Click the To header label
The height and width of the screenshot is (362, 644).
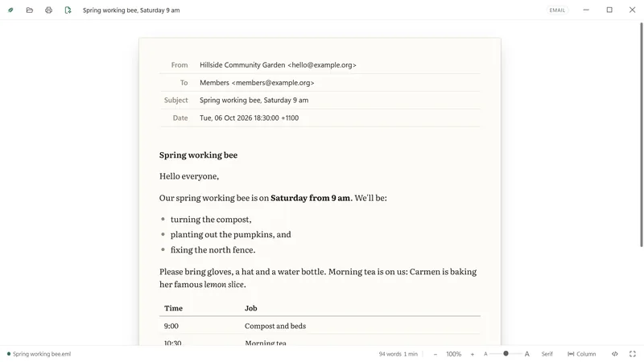coord(184,83)
